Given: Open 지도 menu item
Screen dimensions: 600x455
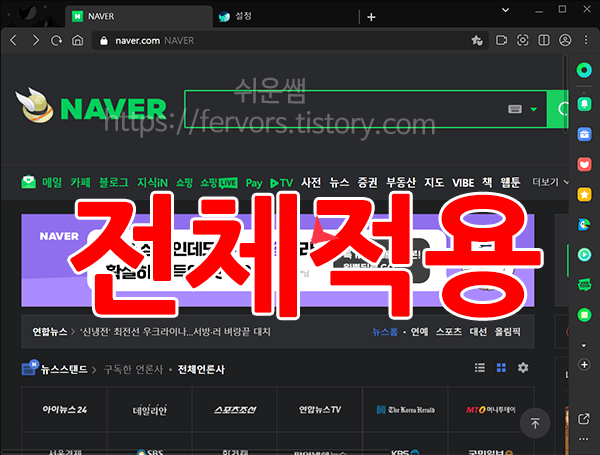Looking at the screenshot, I should click(x=434, y=183).
